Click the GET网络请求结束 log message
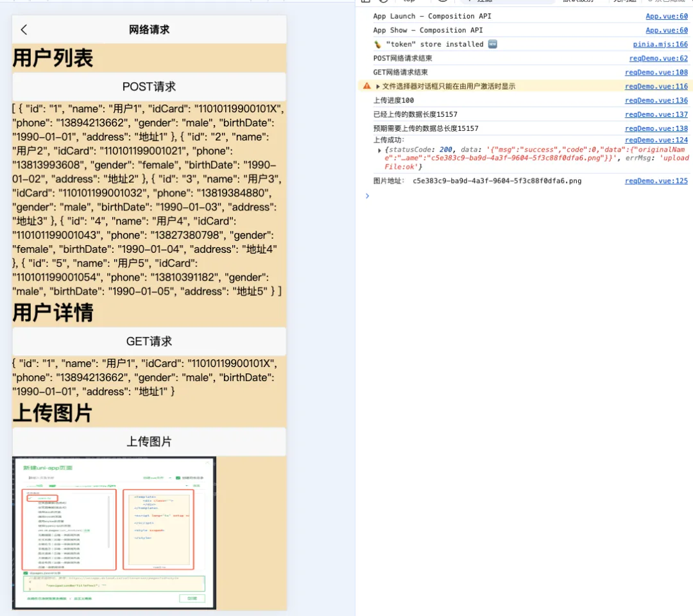693x616 pixels. point(400,73)
